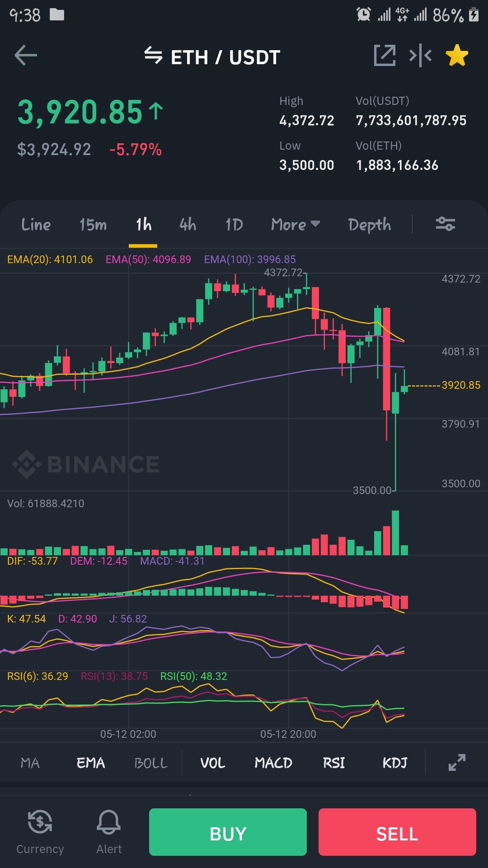Tap the swap pair icon beside ETH / USDT
This screenshot has height=868, width=488.
click(153, 56)
